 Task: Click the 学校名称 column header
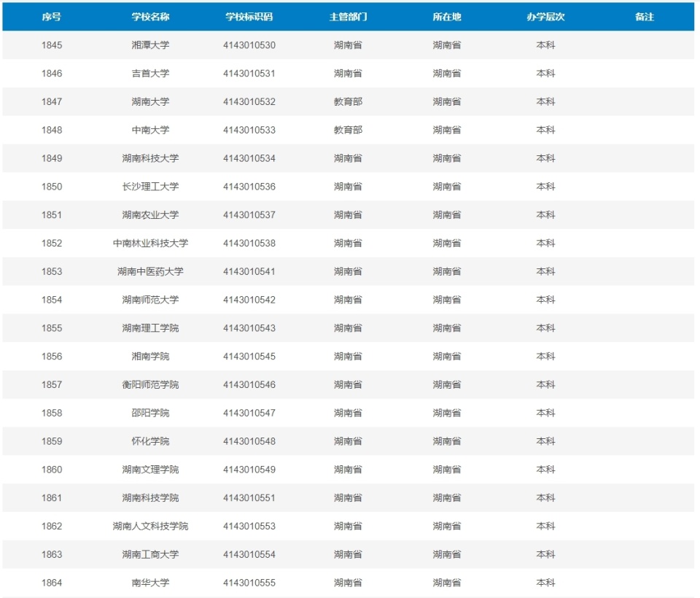[x=150, y=17]
